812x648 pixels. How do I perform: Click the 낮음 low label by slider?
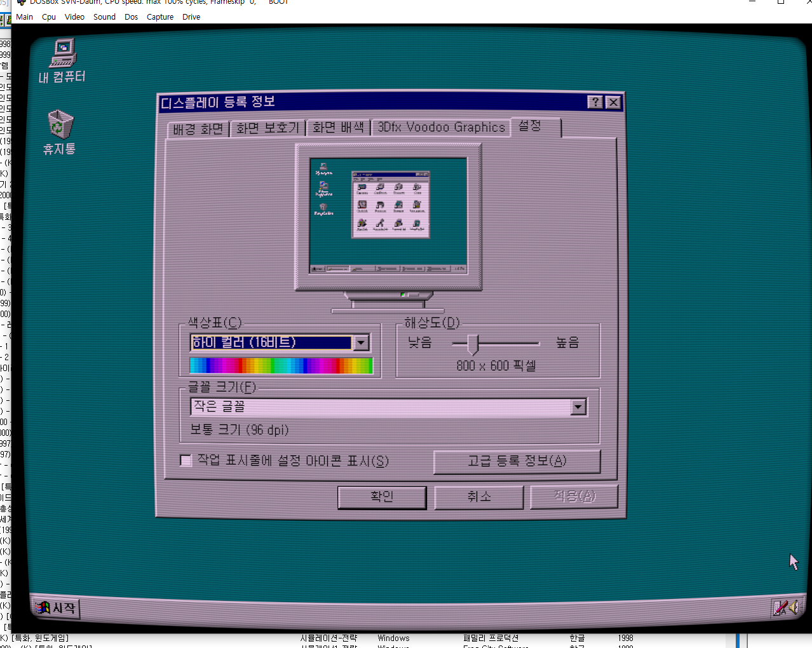(x=420, y=343)
